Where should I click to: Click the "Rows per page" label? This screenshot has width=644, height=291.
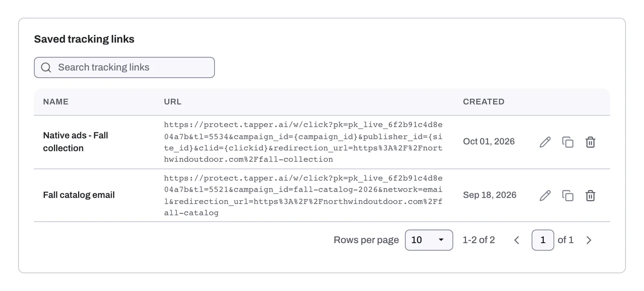click(x=366, y=240)
